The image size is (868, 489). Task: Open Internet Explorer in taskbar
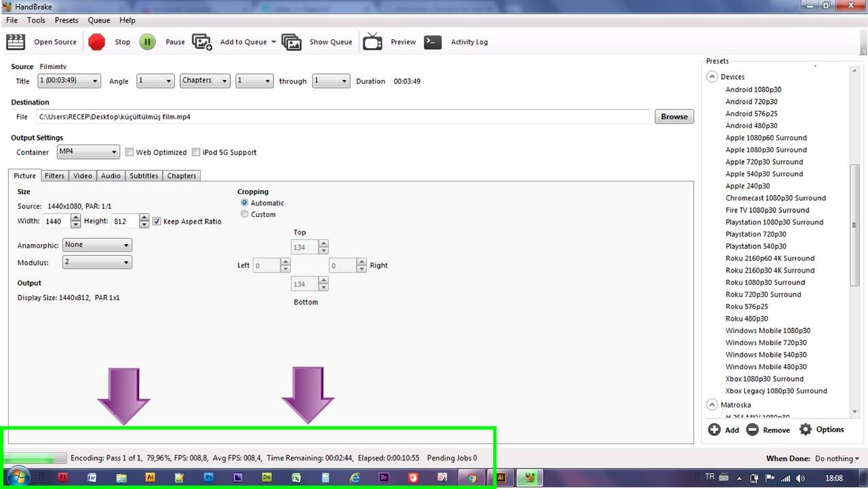pos(355,477)
